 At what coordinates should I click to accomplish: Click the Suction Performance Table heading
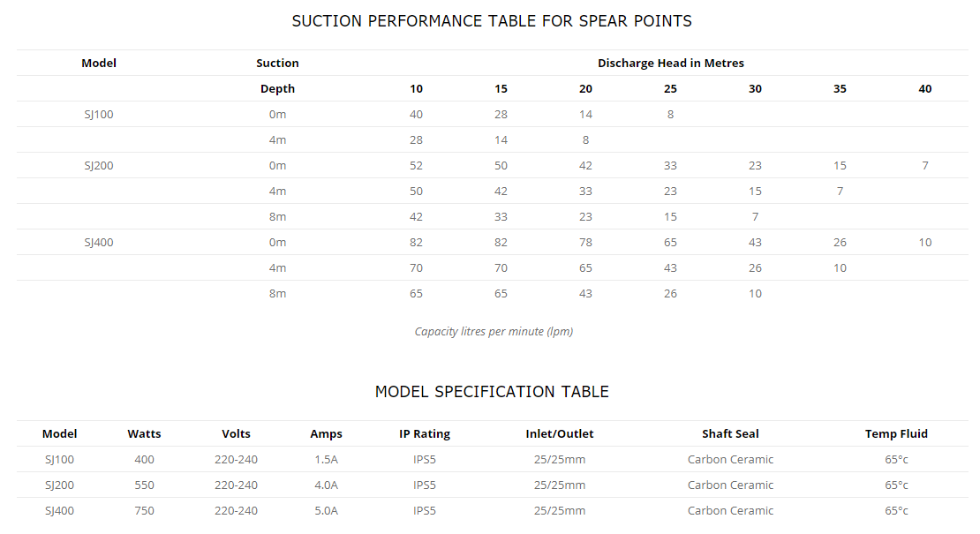point(492,20)
